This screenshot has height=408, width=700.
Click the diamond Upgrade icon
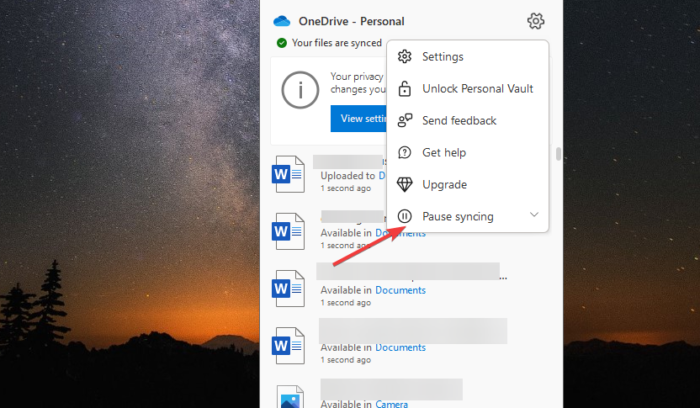click(405, 185)
